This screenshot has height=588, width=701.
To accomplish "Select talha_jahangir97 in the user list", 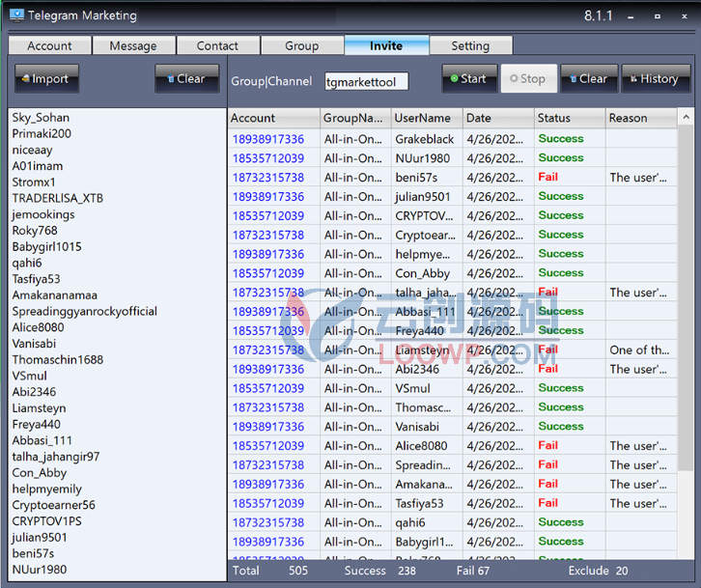I will tap(56, 457).
